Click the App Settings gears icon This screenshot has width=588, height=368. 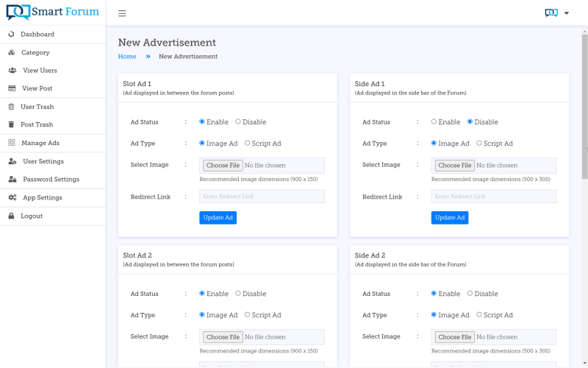tap(12, 197)
